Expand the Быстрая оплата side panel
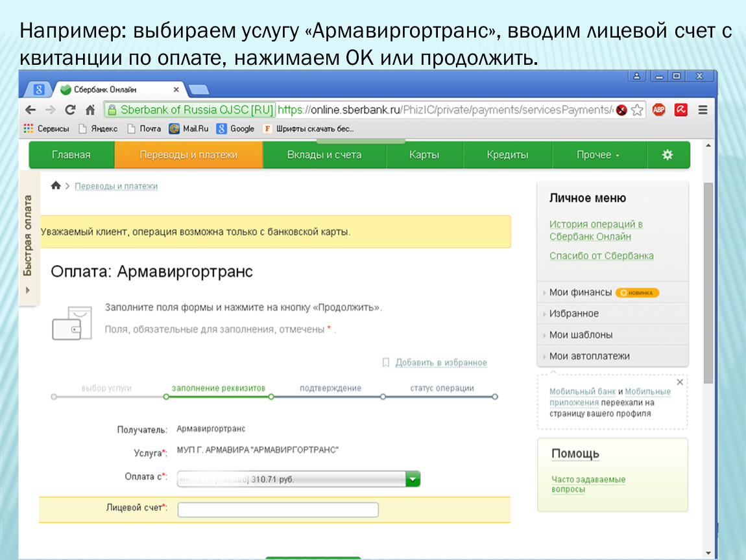 tap(28, 238)
